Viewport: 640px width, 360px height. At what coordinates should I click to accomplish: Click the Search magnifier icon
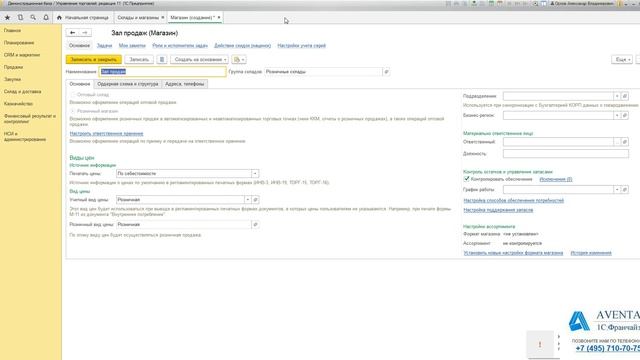click(33, 18)
